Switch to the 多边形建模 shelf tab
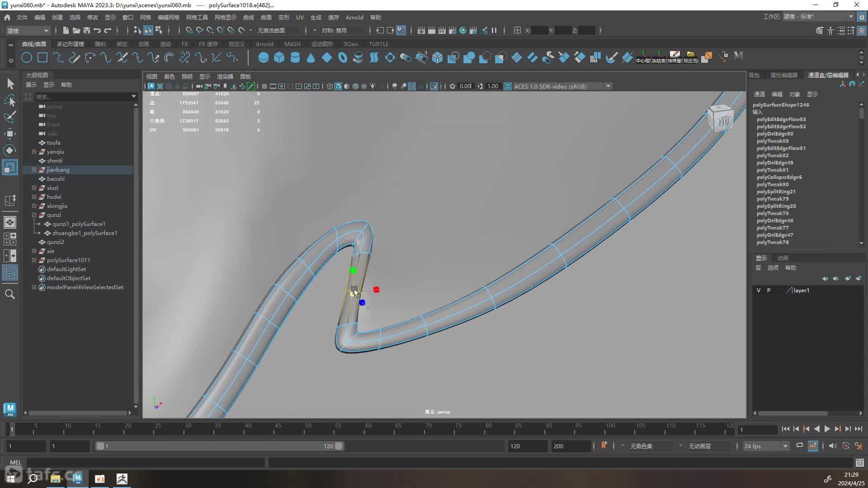The height and width of the screenshot is (488, 868). tap(71, 44)
